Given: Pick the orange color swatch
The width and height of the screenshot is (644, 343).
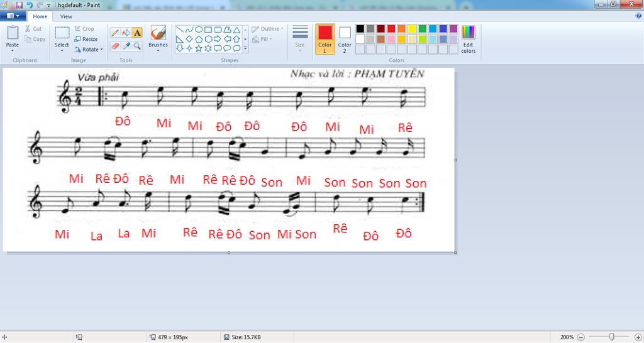Looking at the screenshot, I should point(402,29).
